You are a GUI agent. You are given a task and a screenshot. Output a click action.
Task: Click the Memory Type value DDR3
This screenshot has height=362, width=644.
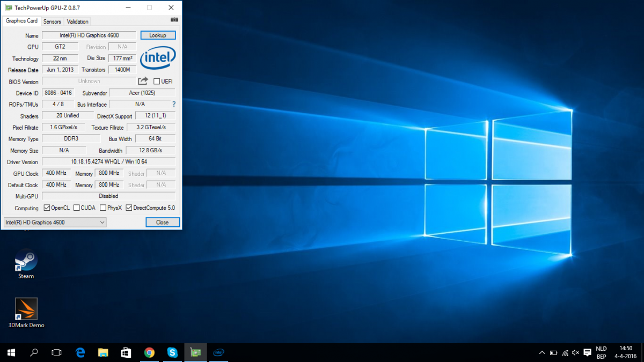(71, 139)
